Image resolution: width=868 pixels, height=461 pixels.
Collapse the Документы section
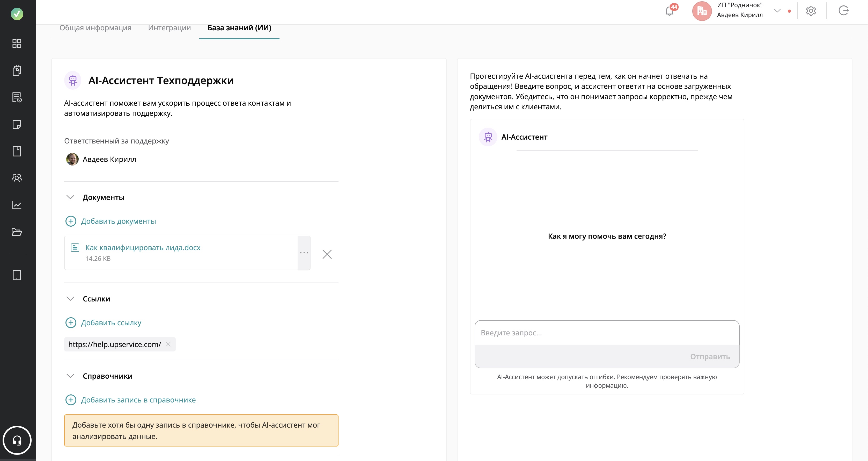pos(70,197)
